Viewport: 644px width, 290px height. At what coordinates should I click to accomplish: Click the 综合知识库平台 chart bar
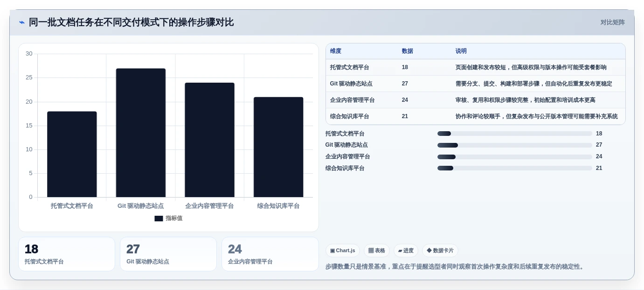(278, 147)
